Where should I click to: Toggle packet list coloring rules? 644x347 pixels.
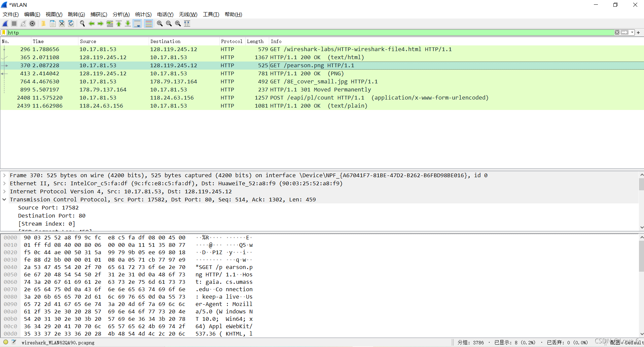click(x=148, y=24)
